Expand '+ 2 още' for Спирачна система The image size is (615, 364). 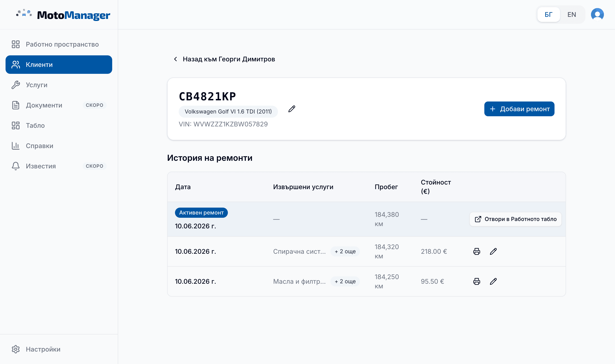click(345, 251)
